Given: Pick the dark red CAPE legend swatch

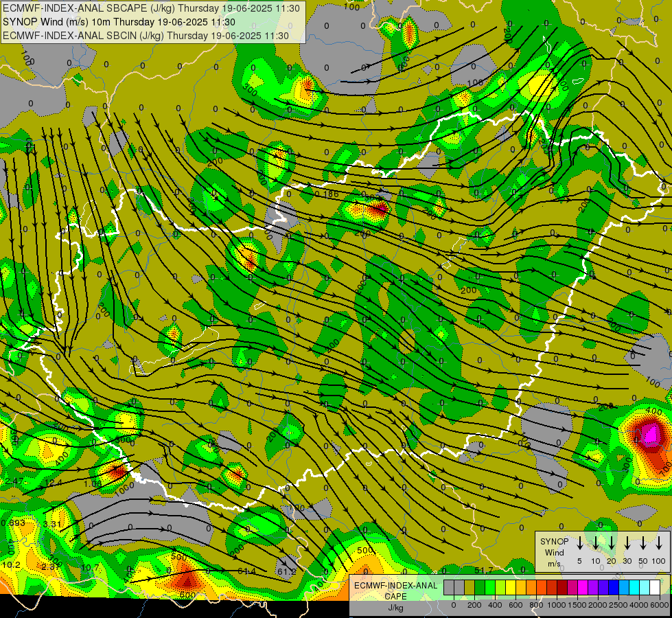Looking at the screenshot, I should coord(562,587).
